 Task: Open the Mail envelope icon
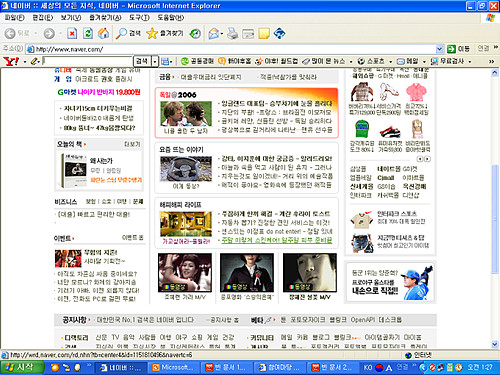click(214, 33)
